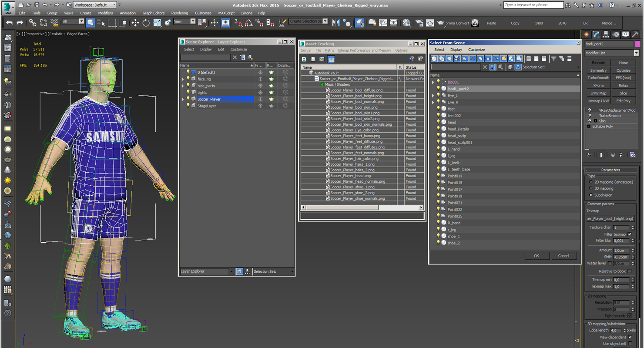
Task: Expand the Eye_L node in Select From Scene
Action: pos(433,95)
